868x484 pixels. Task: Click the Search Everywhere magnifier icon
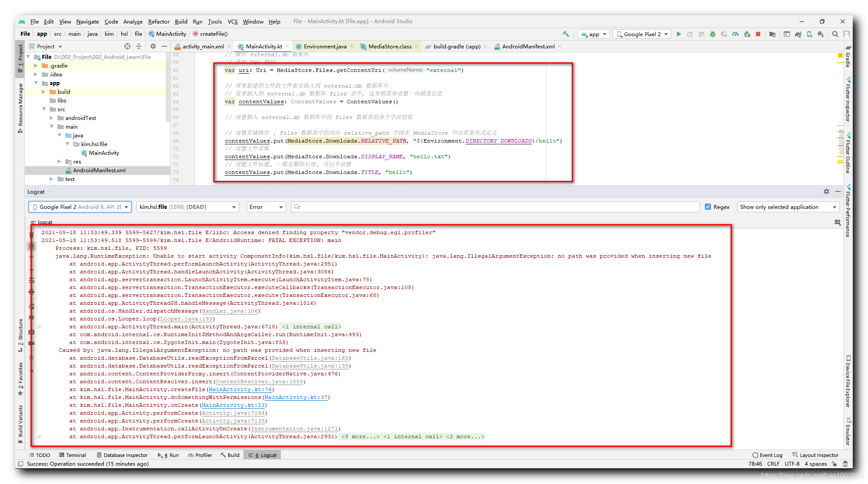click(x=835, y=34)
